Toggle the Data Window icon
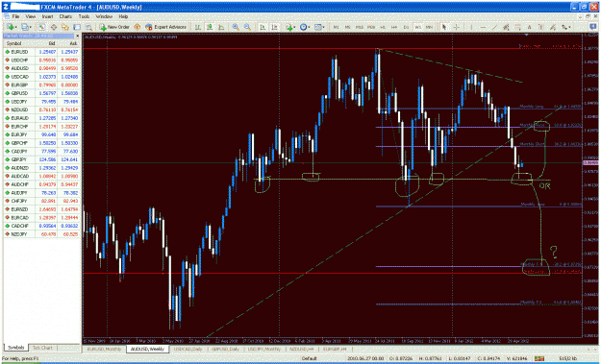Viewport: 601px width, 364px height. (54, 27)
